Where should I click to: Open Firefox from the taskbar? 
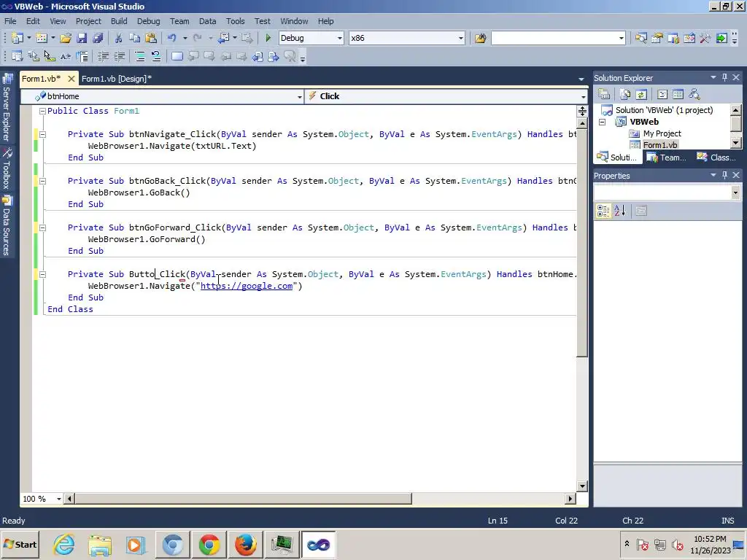(x=245, y=545)
